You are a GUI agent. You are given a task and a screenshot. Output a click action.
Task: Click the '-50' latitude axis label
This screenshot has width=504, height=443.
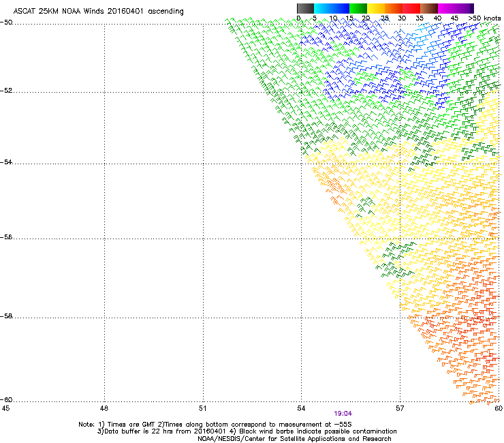pyautogui.click(x=6, y=22)
